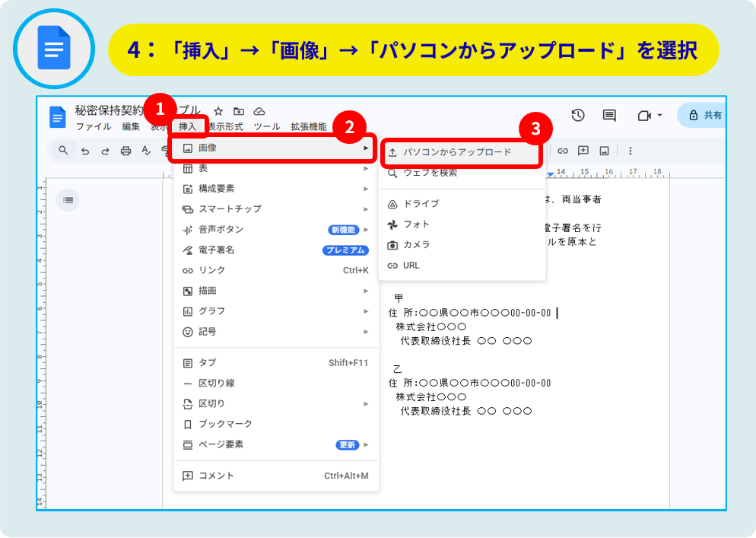The height and width of the screenshot is (538, 756).
Task: Click the print icon in the toolbar
Action: coord(126,151)
